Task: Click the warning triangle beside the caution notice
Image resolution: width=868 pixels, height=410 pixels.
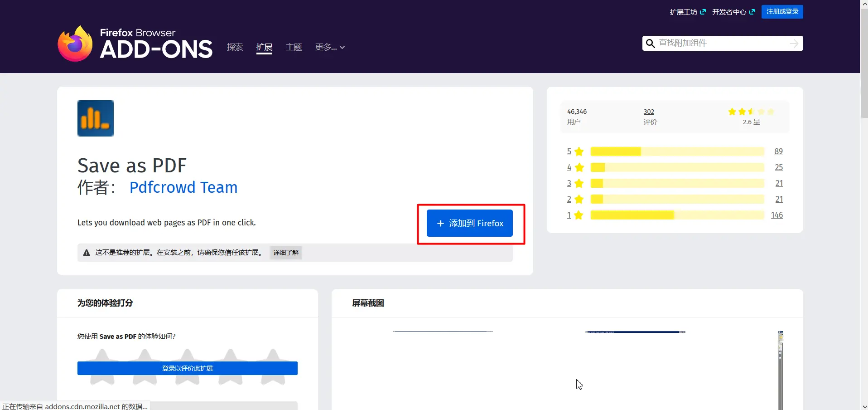Action: pos(86,253)
